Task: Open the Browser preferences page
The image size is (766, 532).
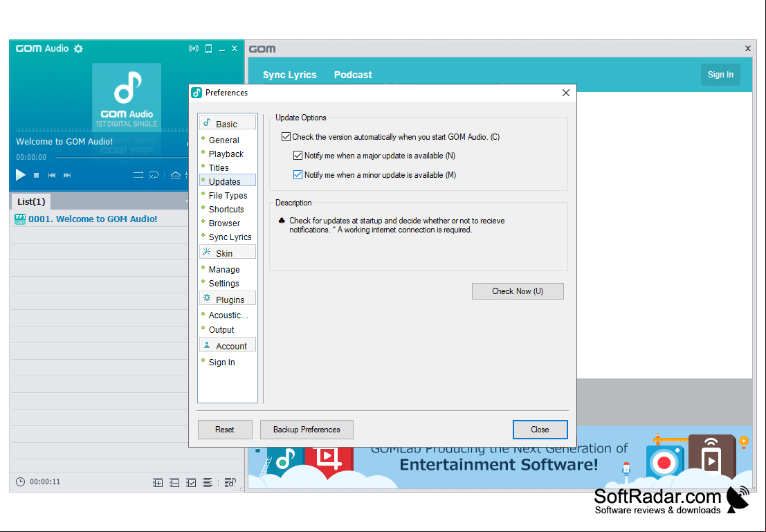Action: (x=224, y=223)
